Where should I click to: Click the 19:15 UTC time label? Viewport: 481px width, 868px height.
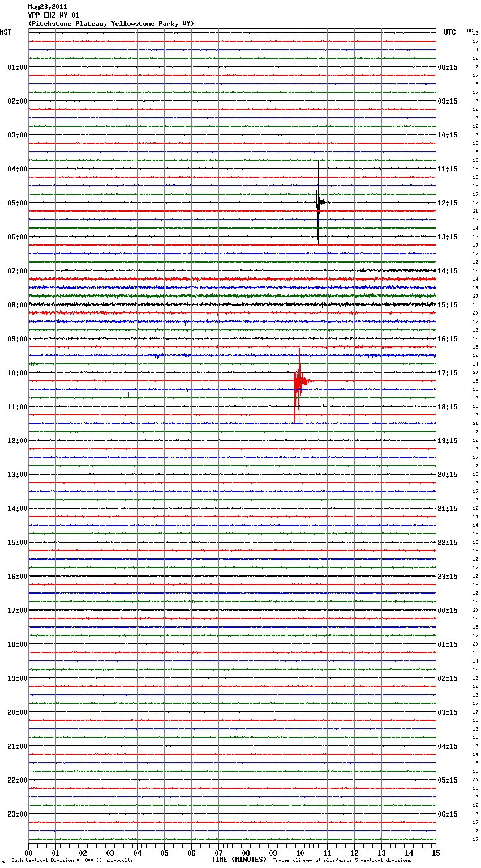(x=448, y=441)
